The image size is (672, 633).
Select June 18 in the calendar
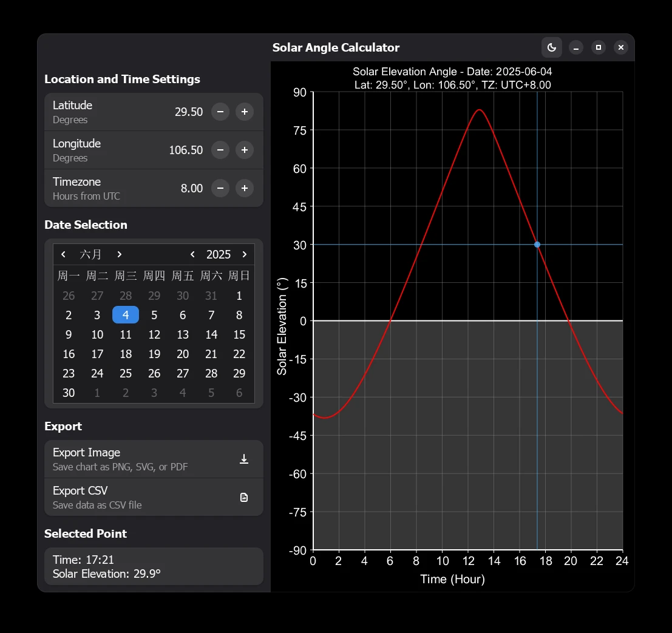(126, 354)
